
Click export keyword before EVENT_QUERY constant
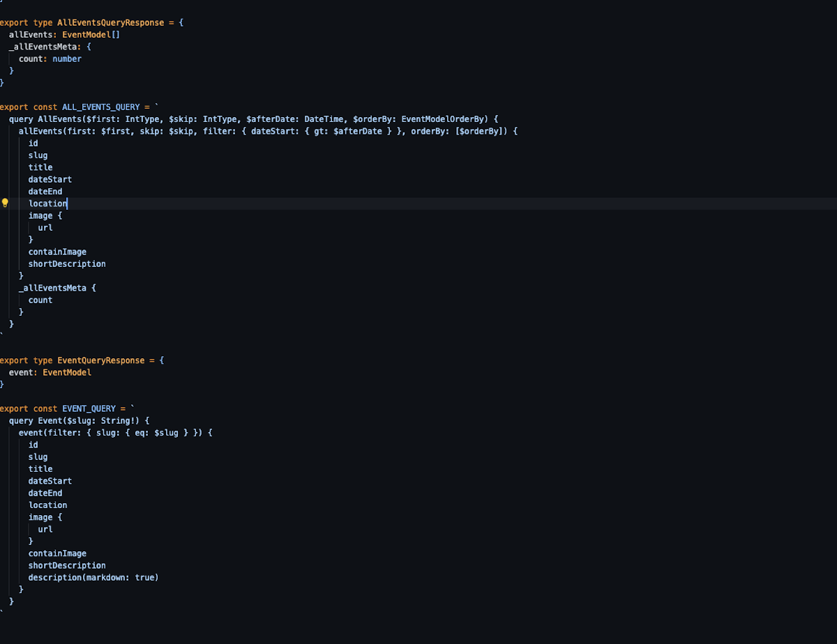[x=14, y=408]
